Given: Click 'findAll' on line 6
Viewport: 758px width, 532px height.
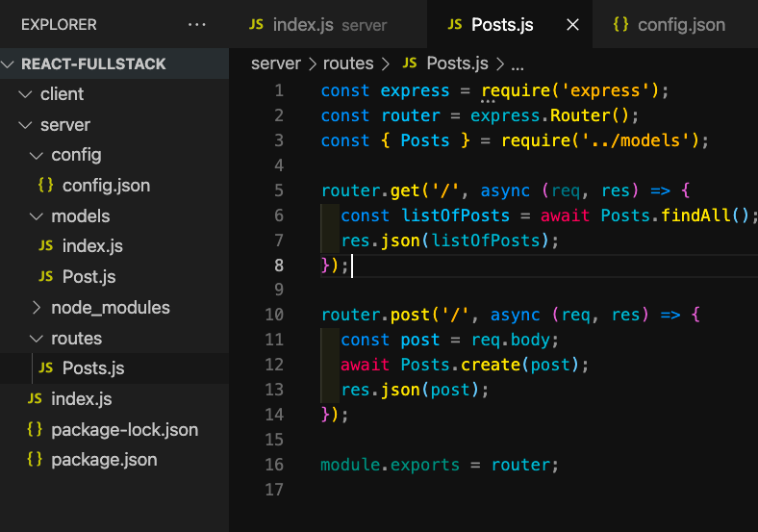Looking at the screenshot, I should click(695, 215).
